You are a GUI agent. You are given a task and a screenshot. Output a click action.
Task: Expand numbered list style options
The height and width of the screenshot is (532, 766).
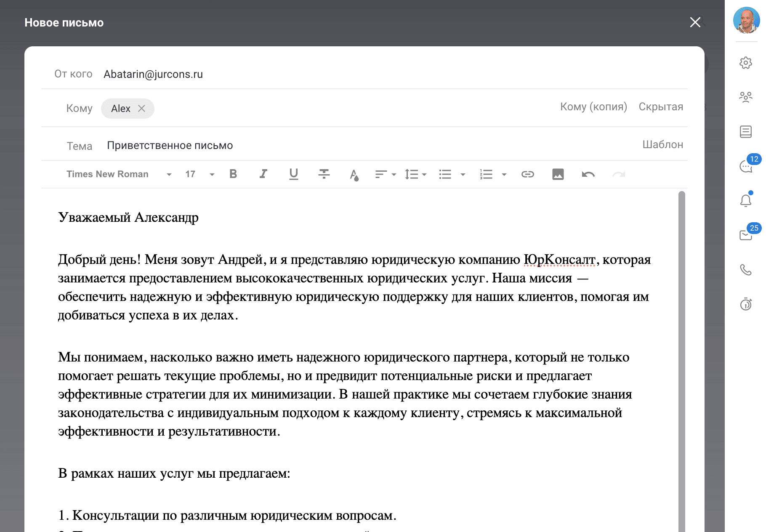coord(504,174)
